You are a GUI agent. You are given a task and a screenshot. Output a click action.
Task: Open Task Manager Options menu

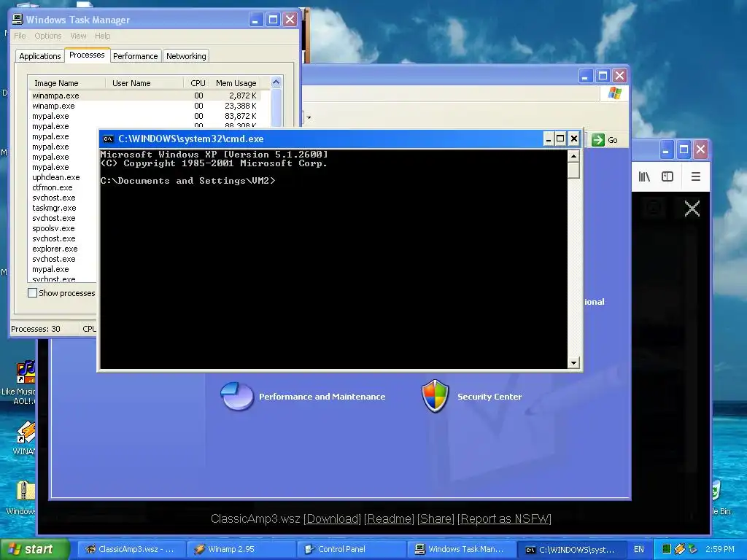47,36
